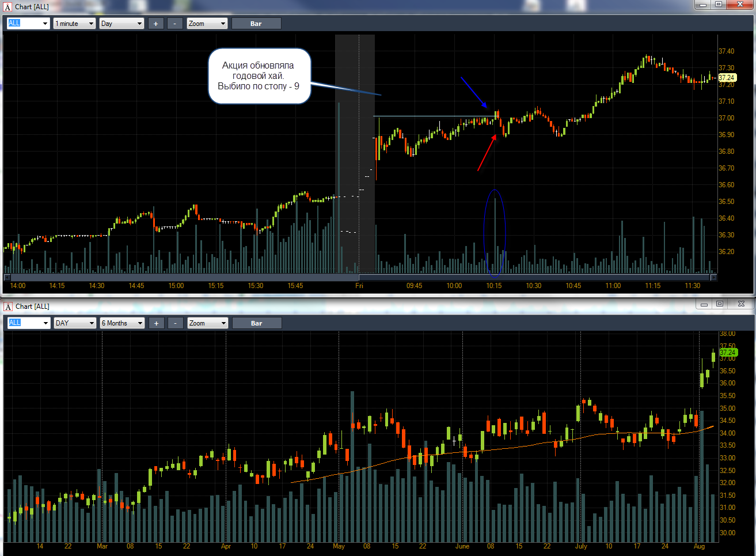Click the Bar button in the bottom chart toolbar
Screen dimensions: 756x556
(257, 323)
